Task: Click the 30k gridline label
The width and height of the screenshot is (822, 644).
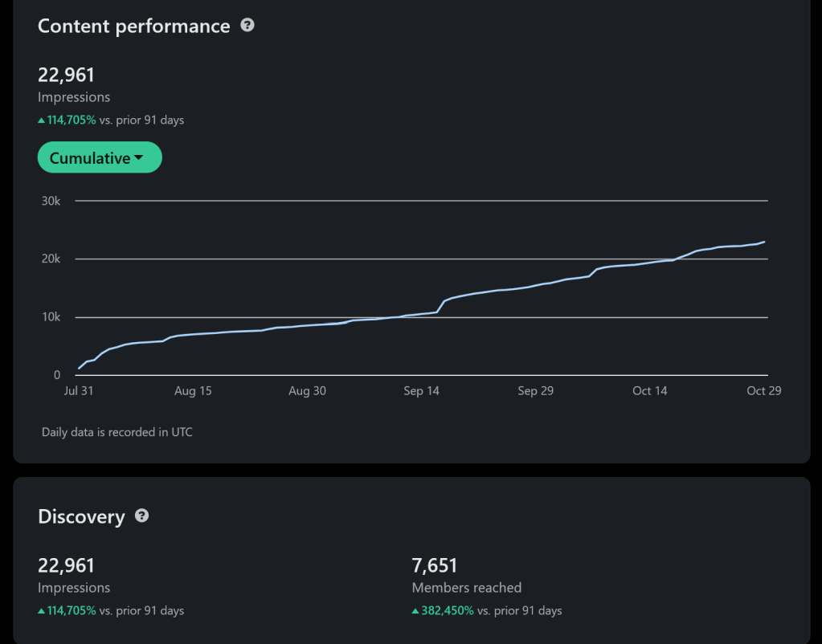Action: pyautogui.click(x=51, y=201)
